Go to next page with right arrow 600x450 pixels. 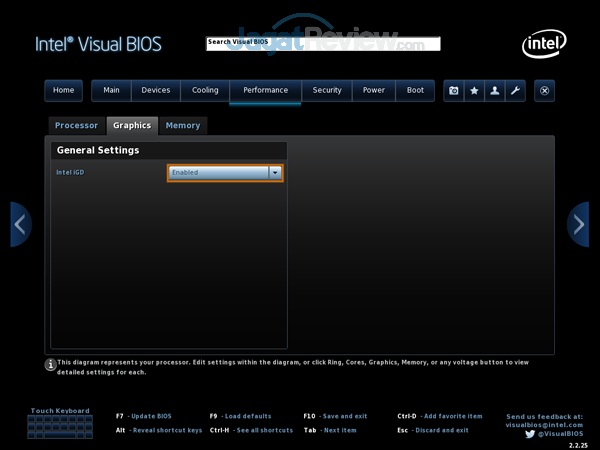click(x=579, y=224)
